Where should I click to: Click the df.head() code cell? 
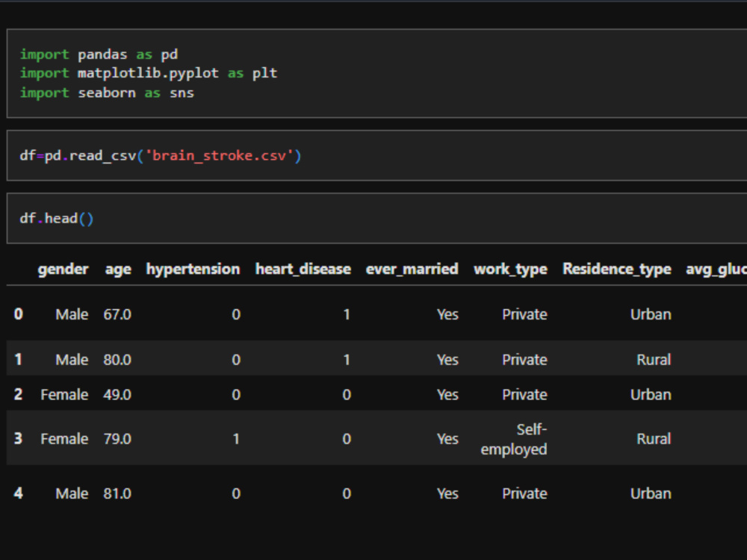point(376,219)
